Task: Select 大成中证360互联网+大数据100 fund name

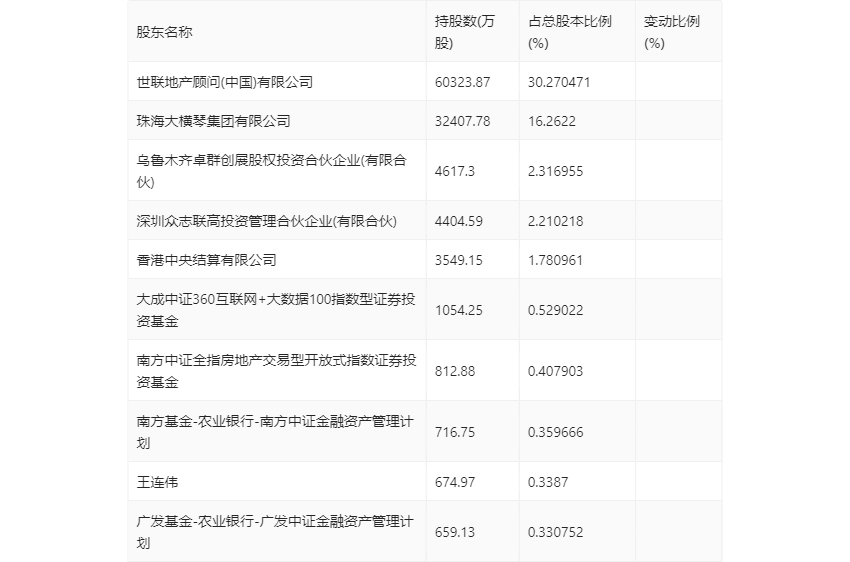Action: click(276, 310)
